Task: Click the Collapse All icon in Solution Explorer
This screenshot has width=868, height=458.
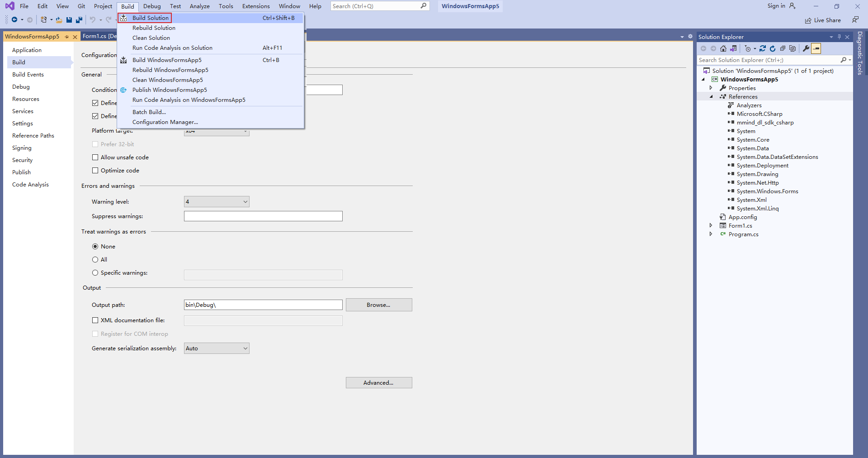Action: 783,48
